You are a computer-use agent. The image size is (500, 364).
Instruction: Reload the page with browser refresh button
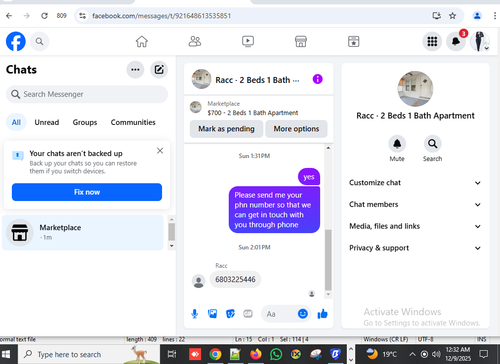[x=44, y=16]
